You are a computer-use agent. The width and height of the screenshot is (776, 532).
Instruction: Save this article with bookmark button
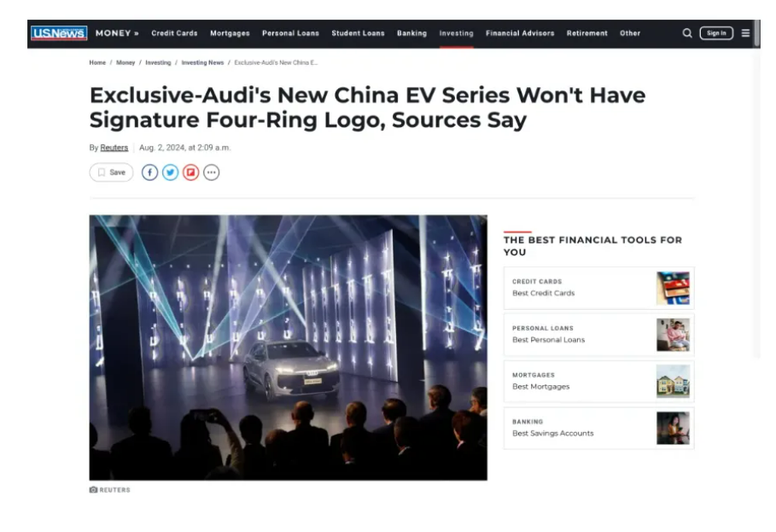111,172
